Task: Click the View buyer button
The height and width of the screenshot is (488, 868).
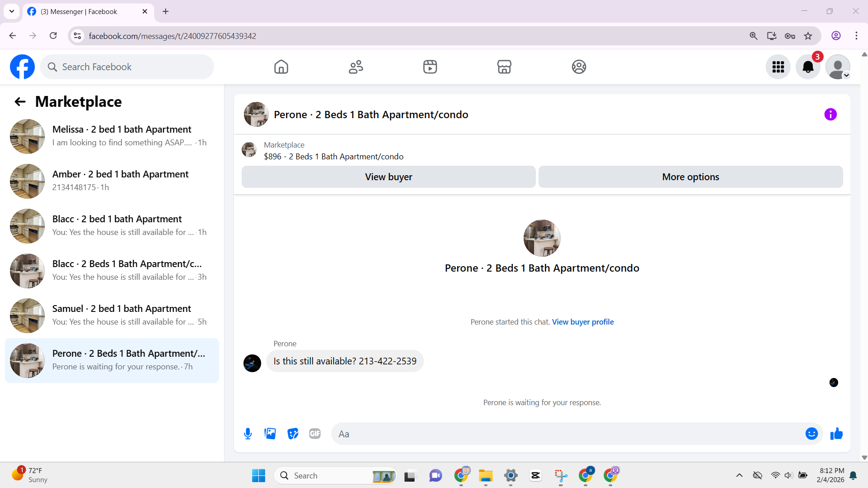Action: (x=388, y=177)
